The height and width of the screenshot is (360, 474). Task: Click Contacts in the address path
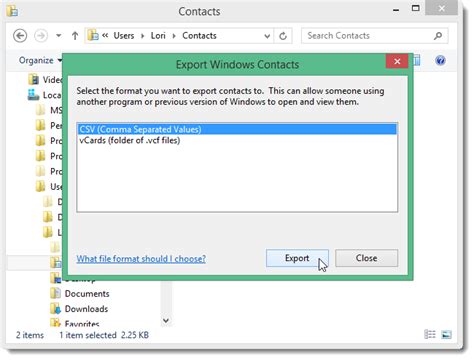[199, 36]
